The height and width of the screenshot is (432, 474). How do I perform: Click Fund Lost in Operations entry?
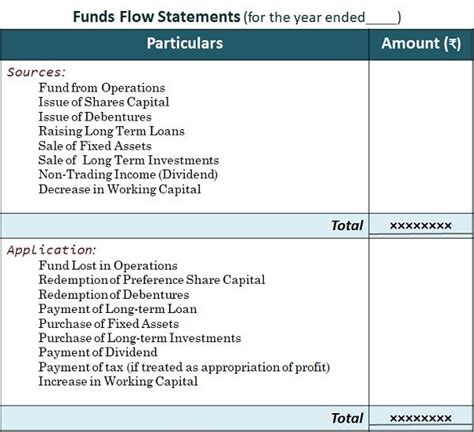108,265
